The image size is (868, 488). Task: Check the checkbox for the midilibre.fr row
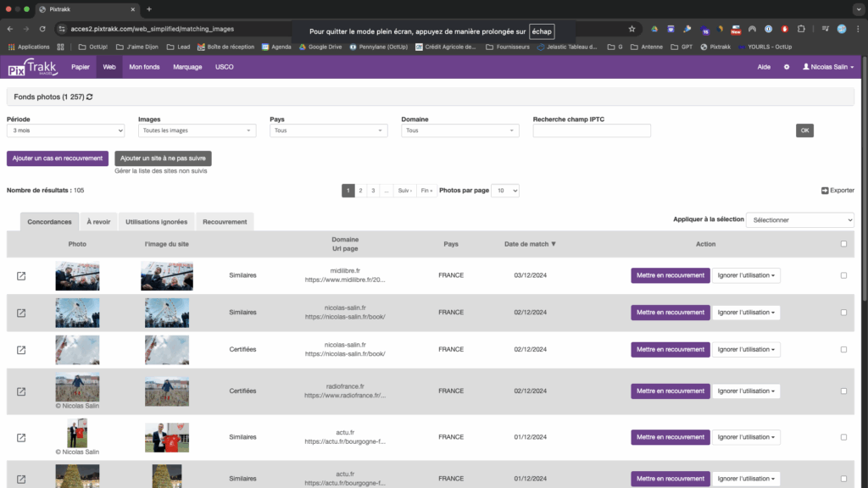coord(843,275)
